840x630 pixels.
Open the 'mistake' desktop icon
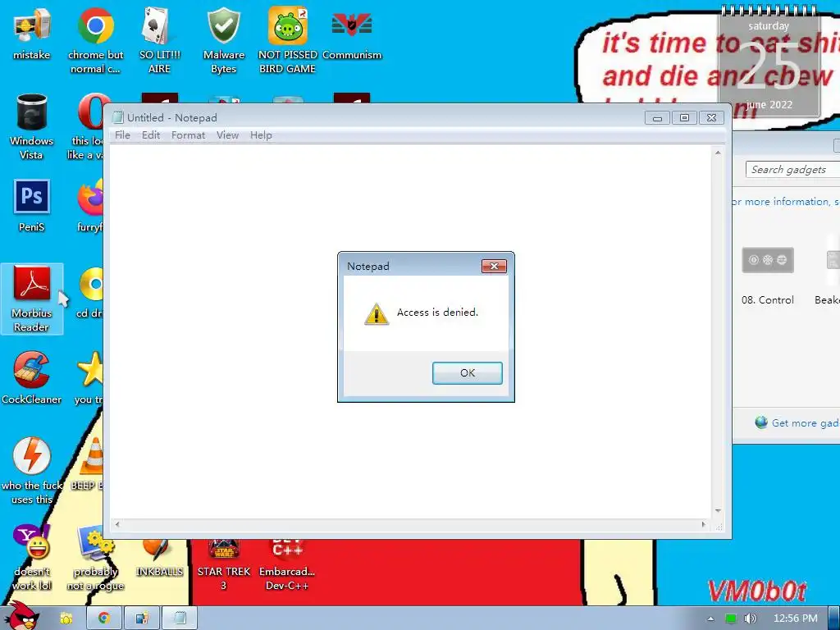pos(32,33)
